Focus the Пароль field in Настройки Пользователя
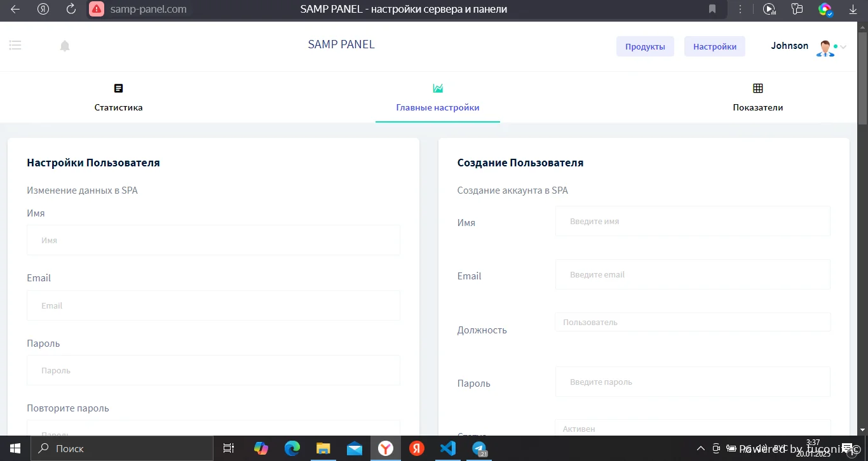Screen dimensions: 868x461 point(214,370)
